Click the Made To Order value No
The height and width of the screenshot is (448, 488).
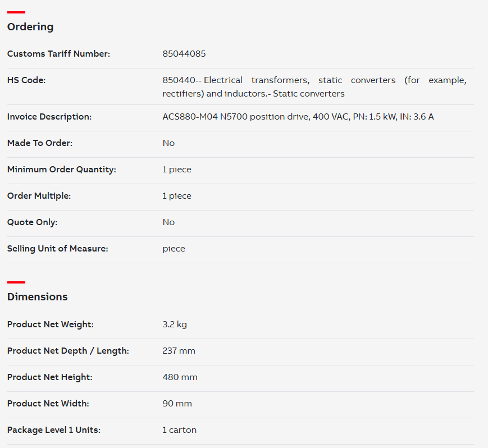pos(168,143)
